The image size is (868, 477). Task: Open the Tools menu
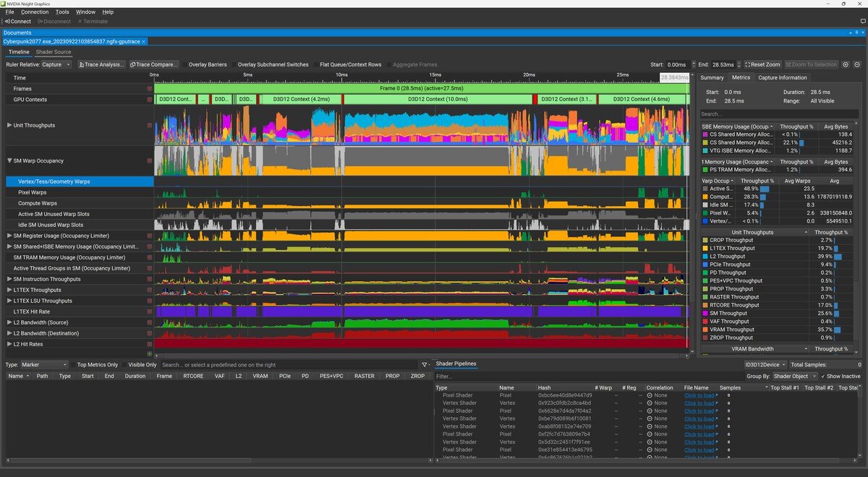pyautogui.click(x=62, y=12)
